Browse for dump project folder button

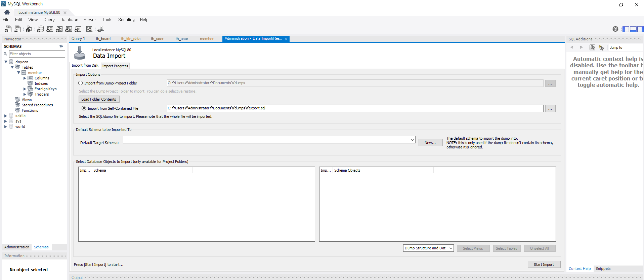click(550, 83)
